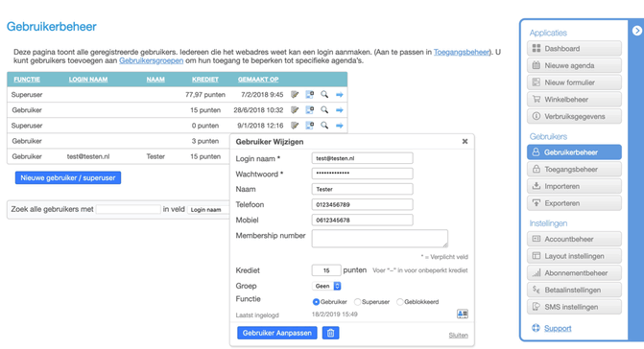Viewport: 644px width, 349px height.
Task: Open Verbruiksgegevens in sidebar
Action: [x=574, y=116]
